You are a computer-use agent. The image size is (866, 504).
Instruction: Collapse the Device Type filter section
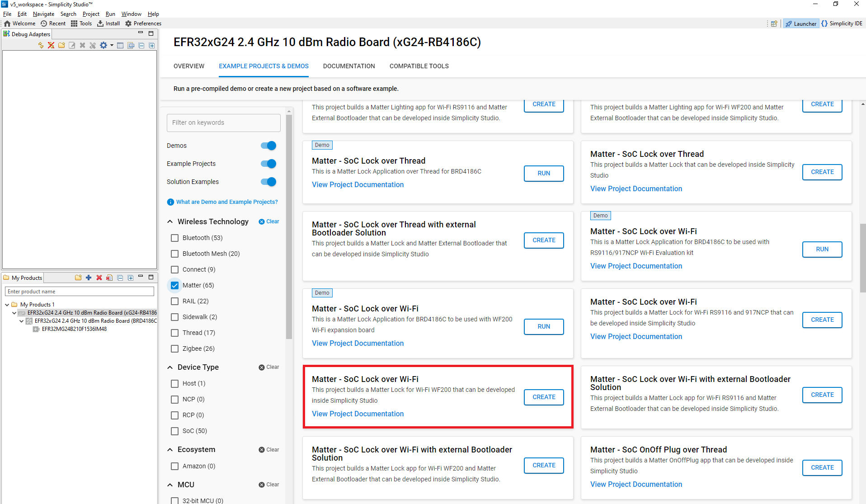tap(170, 367)
